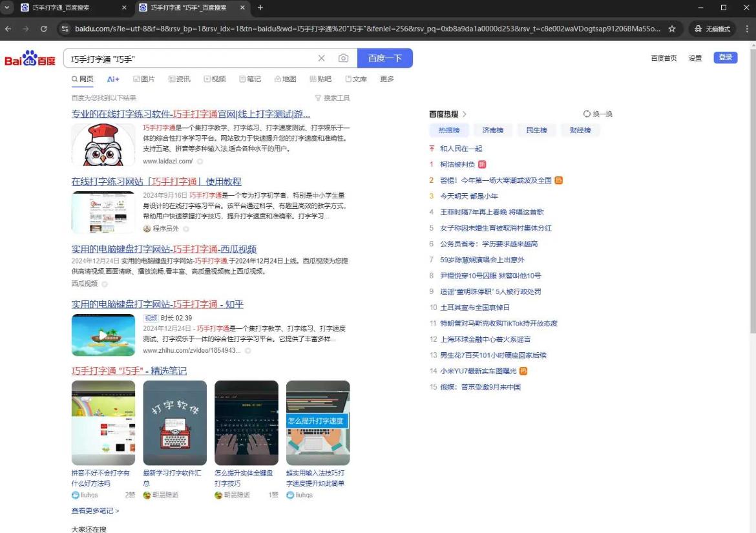Viewport: 756px width, 533px height.
Task: Play the 知乎 video thumbnail
Action: [103, 335]
